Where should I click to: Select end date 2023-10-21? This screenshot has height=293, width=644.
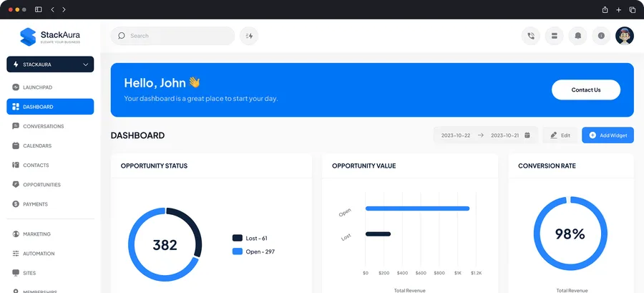[504, 135]
